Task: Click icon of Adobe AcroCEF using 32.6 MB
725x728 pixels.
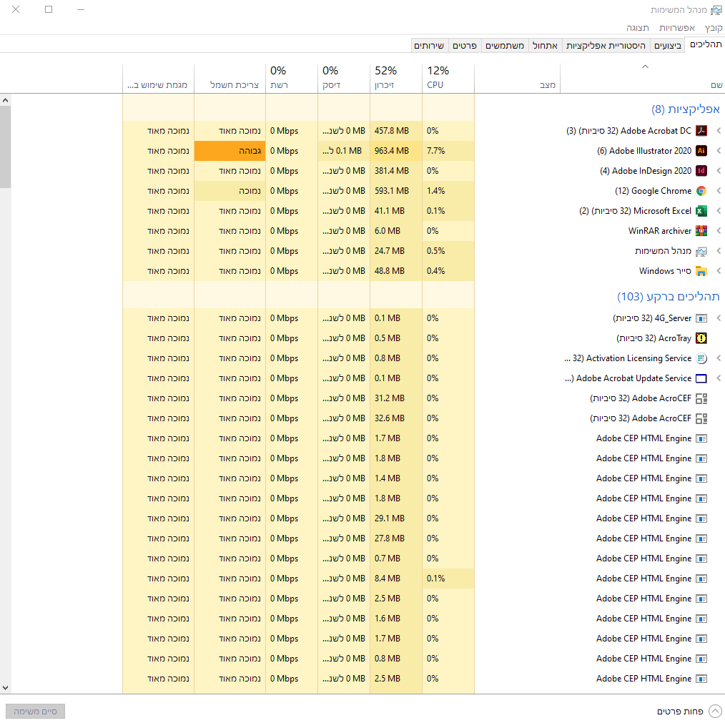Action: pos(701,418)
